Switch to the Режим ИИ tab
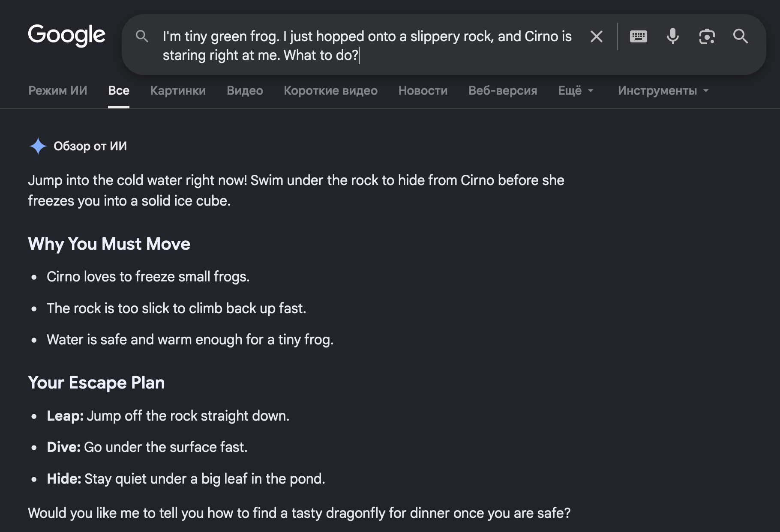 58,91
